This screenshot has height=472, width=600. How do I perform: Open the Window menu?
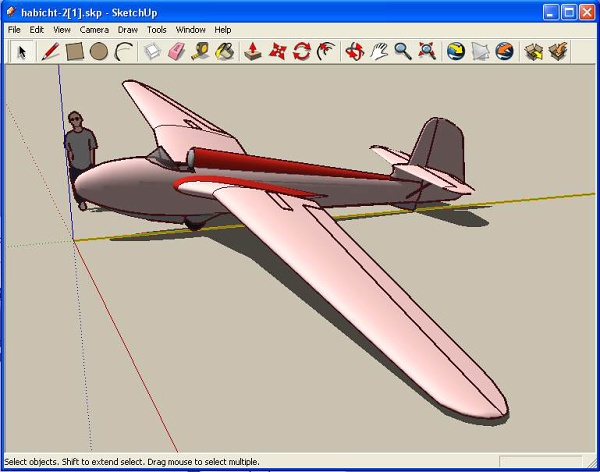(190, 30)
